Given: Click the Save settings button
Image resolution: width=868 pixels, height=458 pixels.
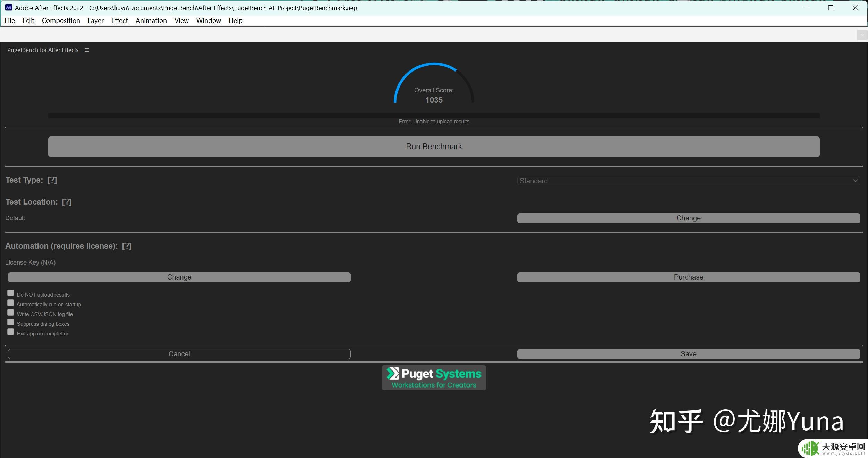Looking at the screenshot, I should tap(688, 354).
